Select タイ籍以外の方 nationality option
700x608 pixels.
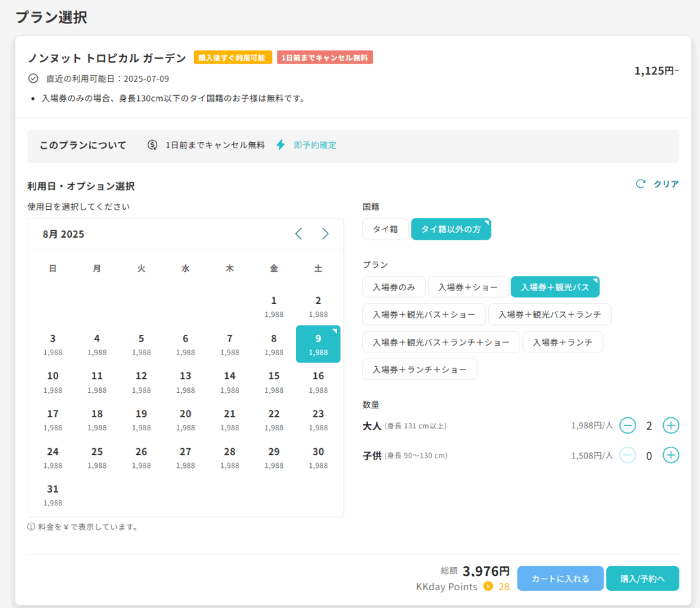tap(450, 230)
